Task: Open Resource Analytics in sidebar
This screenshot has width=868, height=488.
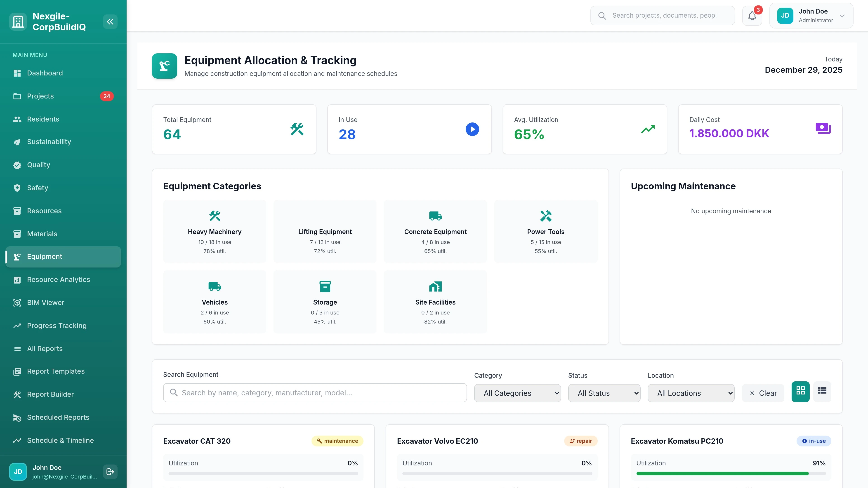Action: pyautogui.click(x=58, y=279)
